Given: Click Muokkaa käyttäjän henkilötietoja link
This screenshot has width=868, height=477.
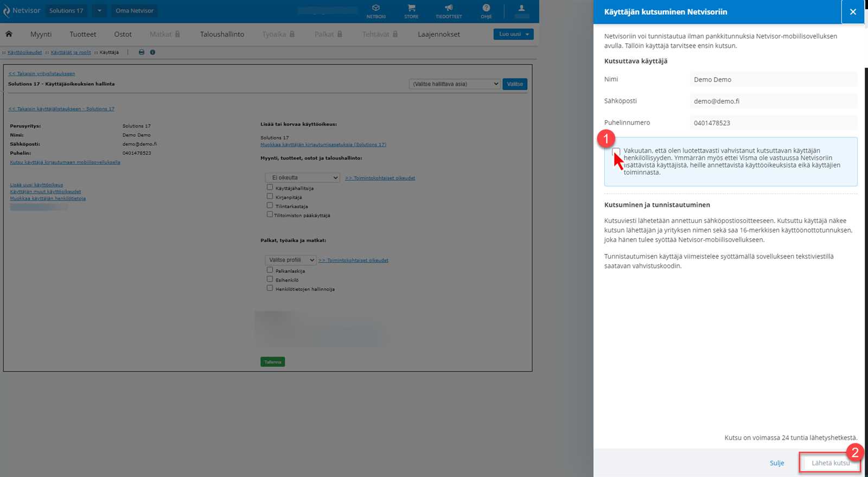Looking at the screenshot, I should click(x=48, y=199).
